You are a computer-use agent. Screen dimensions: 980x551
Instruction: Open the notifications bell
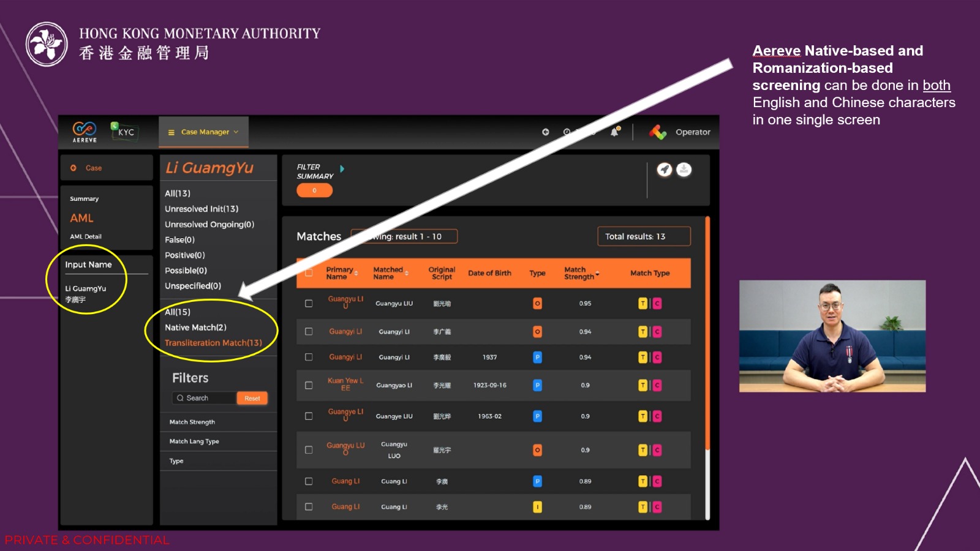(x=614, y=132)
